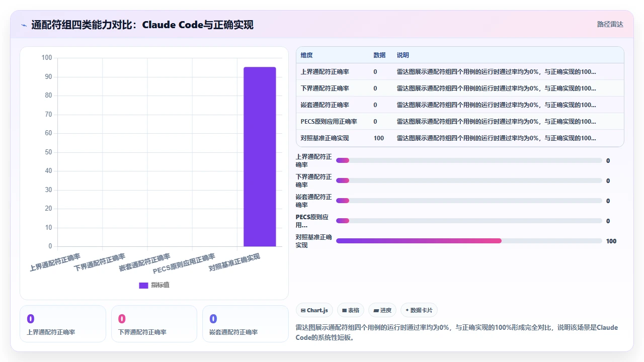Open the 嵌套通配符正确率 data card

[246, 324]
